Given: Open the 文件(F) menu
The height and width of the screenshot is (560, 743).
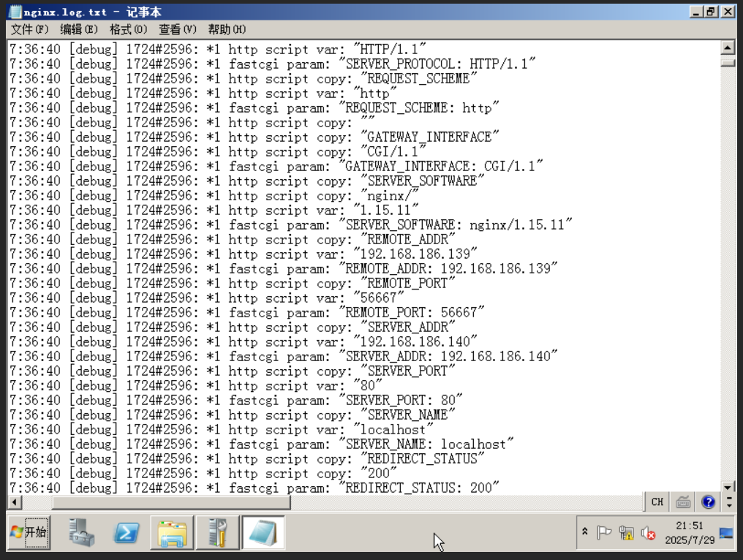Looking at the screenshot, I should click(x=29, y=29).
